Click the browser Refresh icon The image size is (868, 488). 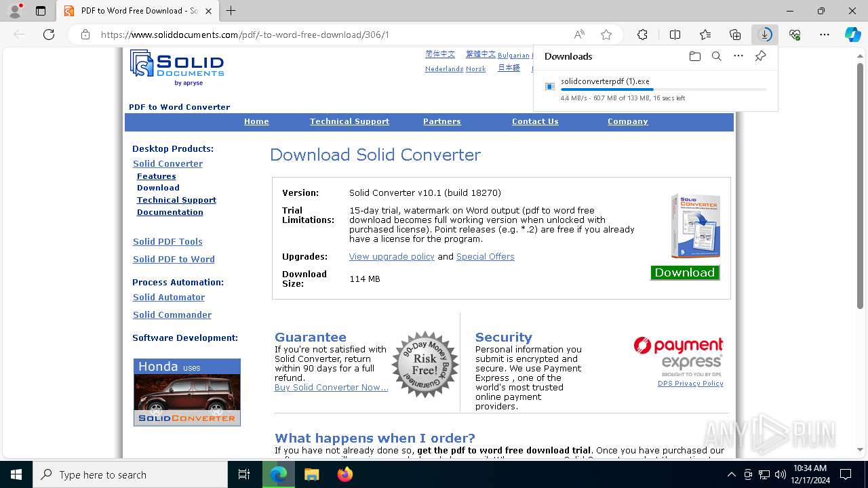[49, 35]
